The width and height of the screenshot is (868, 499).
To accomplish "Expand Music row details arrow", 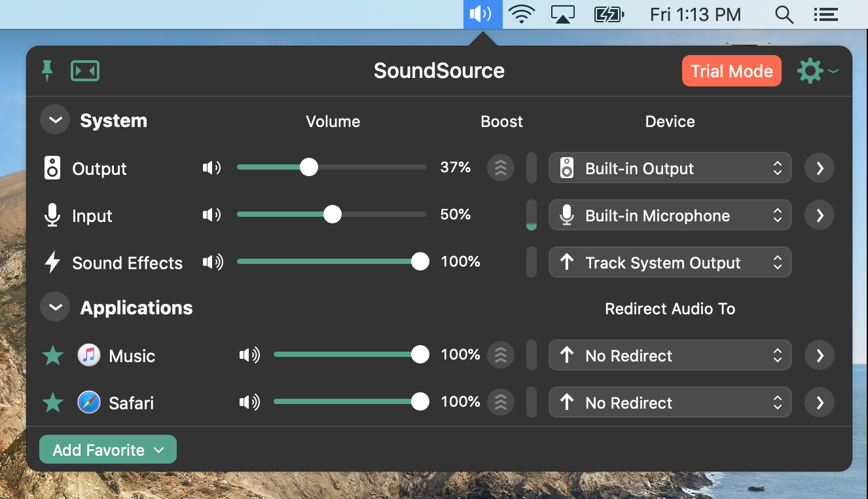I will (x=820, y=356).
